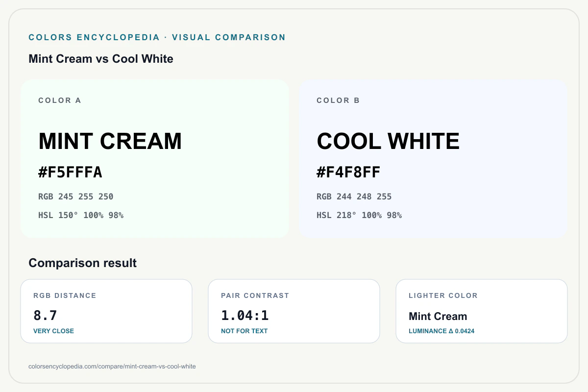This screenshot has width=588, height=392.
Task: Click the Comparison result heading
Action: click(x=83, y=263)
